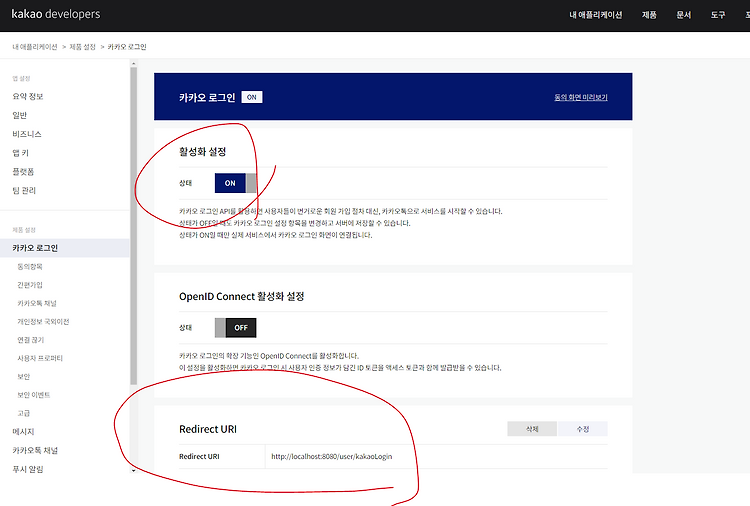
Task: Open 동의 화면 미리보기 link
Action: [581, 97]
